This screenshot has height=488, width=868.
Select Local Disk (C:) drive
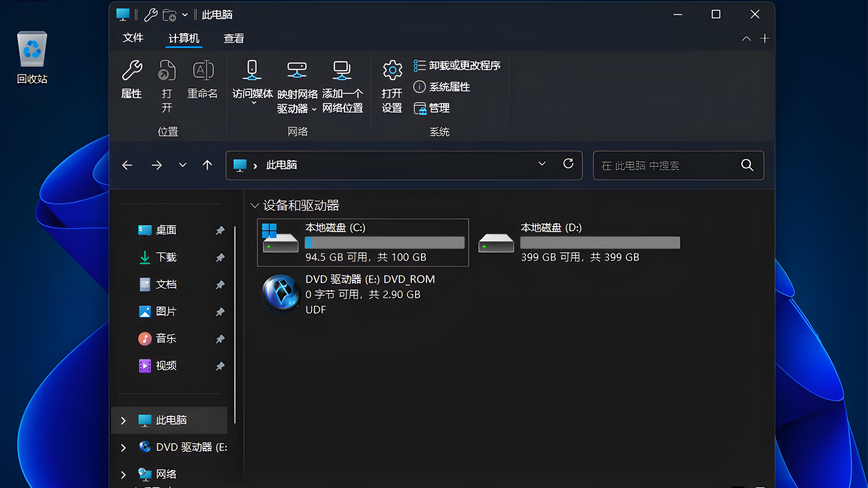[x=363, y=243]
